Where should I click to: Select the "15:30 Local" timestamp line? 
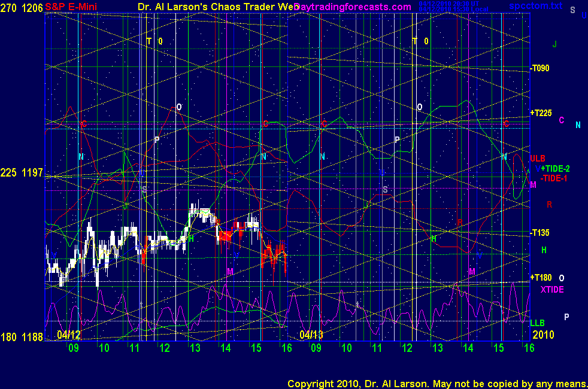pos(453,9)
